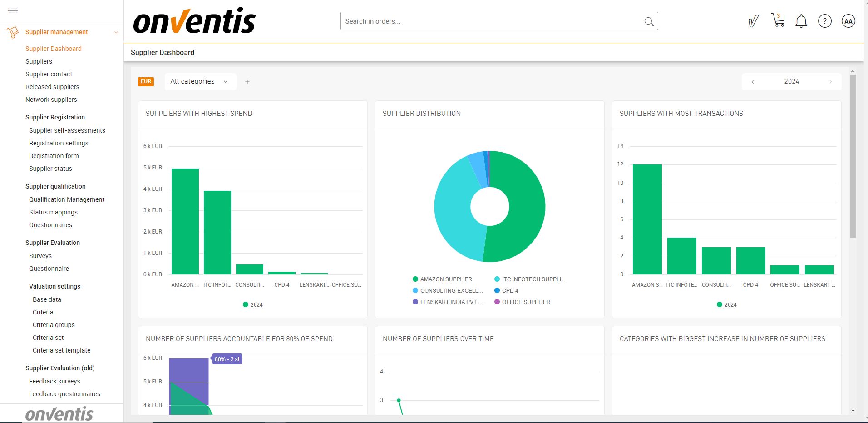Toggle 2024 legend in highest spend chart
868x423 pixels.
[253, 305]
